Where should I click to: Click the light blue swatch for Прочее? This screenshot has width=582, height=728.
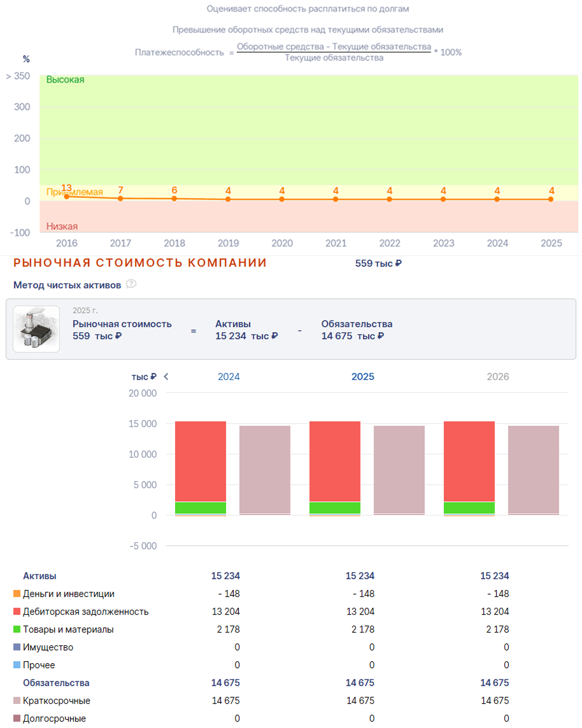tap(17, 665)
